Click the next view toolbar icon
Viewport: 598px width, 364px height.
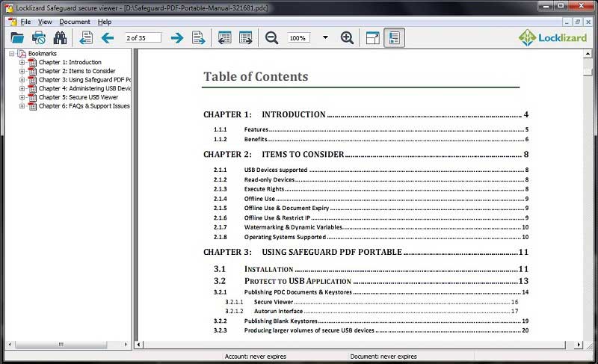(x=246, y=37)
